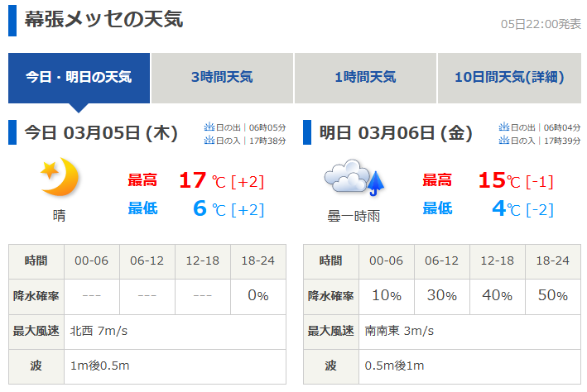This screenshot has height=392, width=587.
Task: Click tomorrow's wave cell 0.5m後1m
Action: click(x=396, y=365)
